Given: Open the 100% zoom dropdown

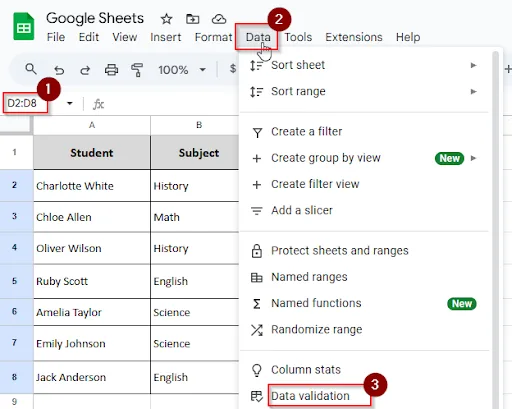Looking at the screenshot, I should 182,70.
